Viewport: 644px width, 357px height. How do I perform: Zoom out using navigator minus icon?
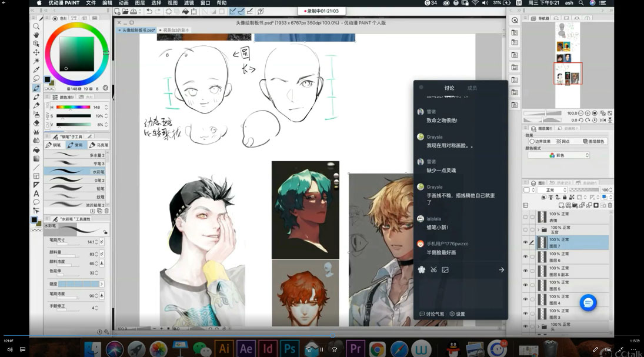(580, 113)
